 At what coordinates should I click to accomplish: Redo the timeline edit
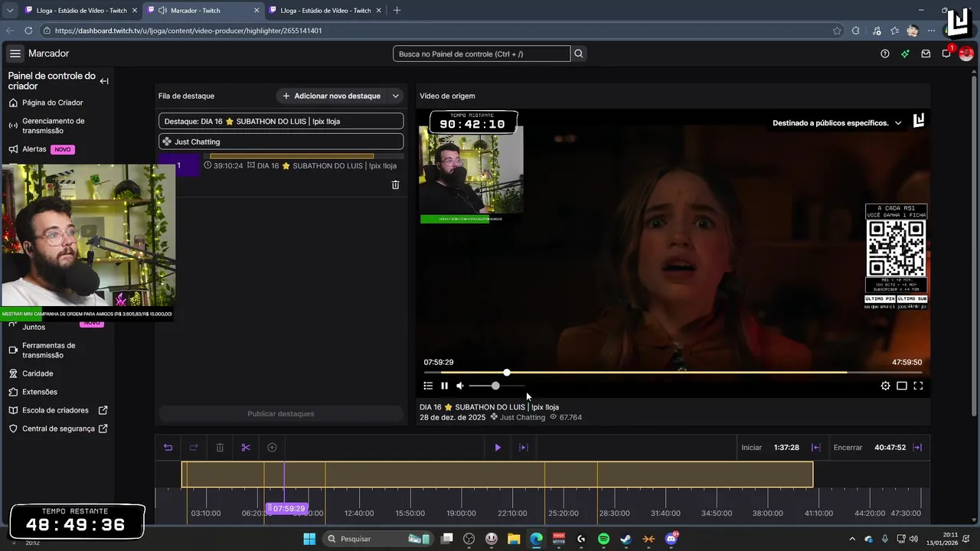(x=194, y=448)
